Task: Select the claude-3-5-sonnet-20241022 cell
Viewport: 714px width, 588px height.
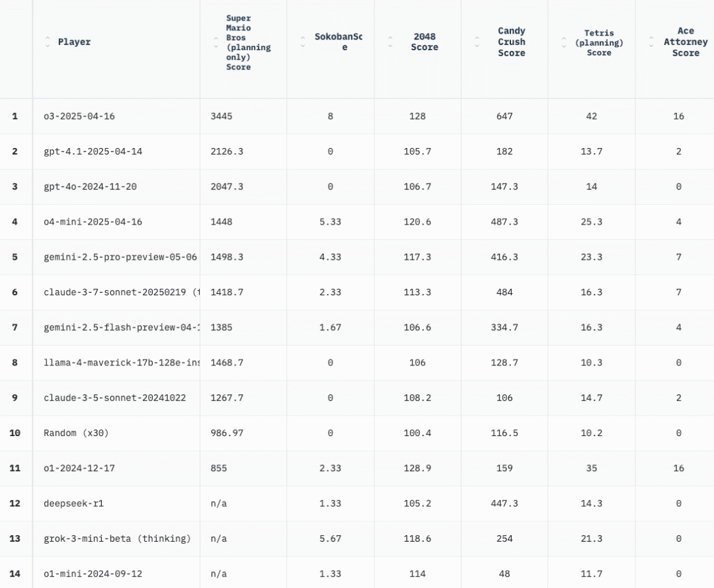Action: click(x=116, y=398)
